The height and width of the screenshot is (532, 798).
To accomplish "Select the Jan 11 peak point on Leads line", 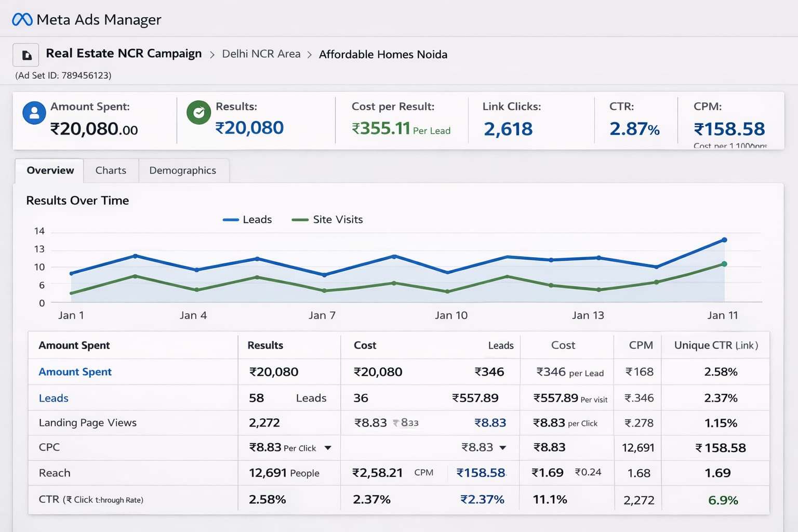I will [x=724, y=240].
